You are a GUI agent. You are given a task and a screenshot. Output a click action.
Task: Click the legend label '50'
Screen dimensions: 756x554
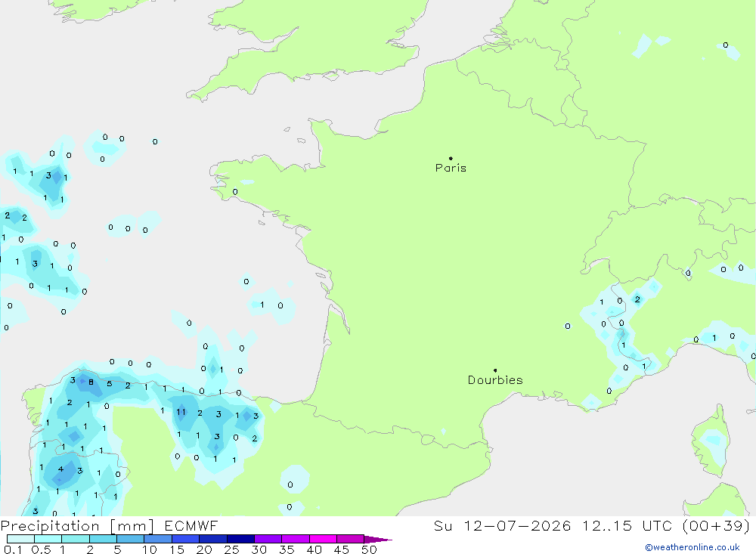[x=369, y=549]
